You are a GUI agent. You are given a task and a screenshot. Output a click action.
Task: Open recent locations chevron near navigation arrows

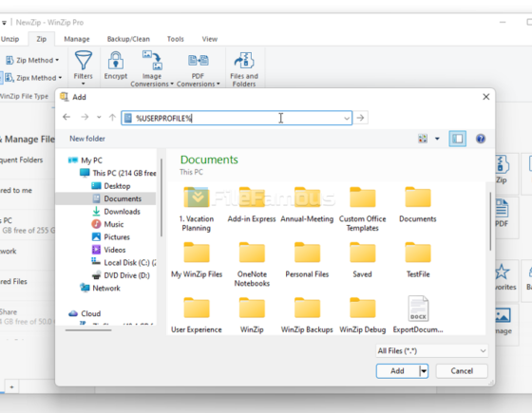coord(99,118)
